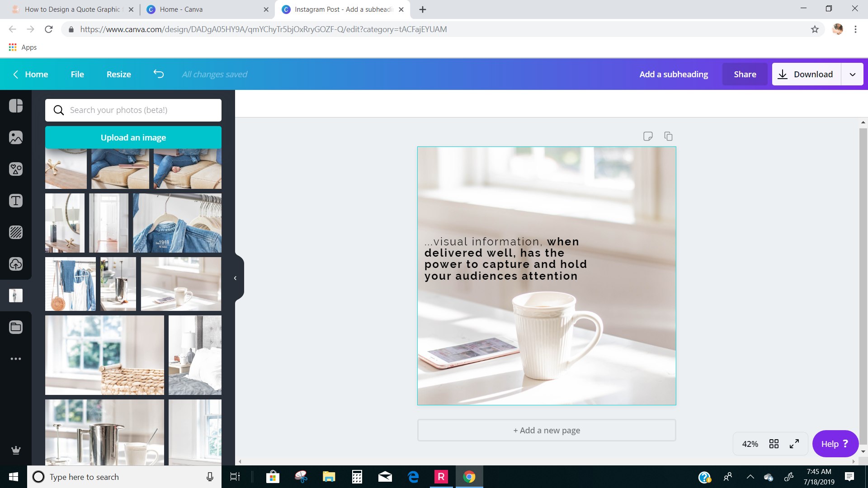The height and width of the screenshot is (488, 868).
Task: Click the Undo arrow icon
Action: pos(158,74)
